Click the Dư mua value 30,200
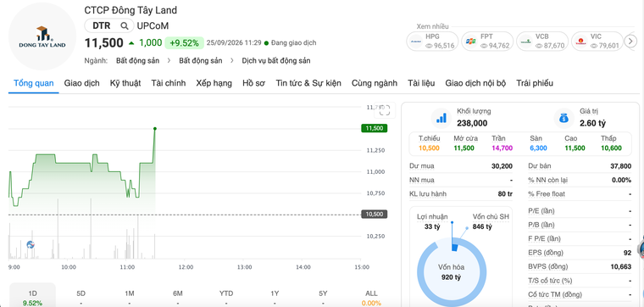The height and width of the screenshot is (307, 644). tap(502, 166)
